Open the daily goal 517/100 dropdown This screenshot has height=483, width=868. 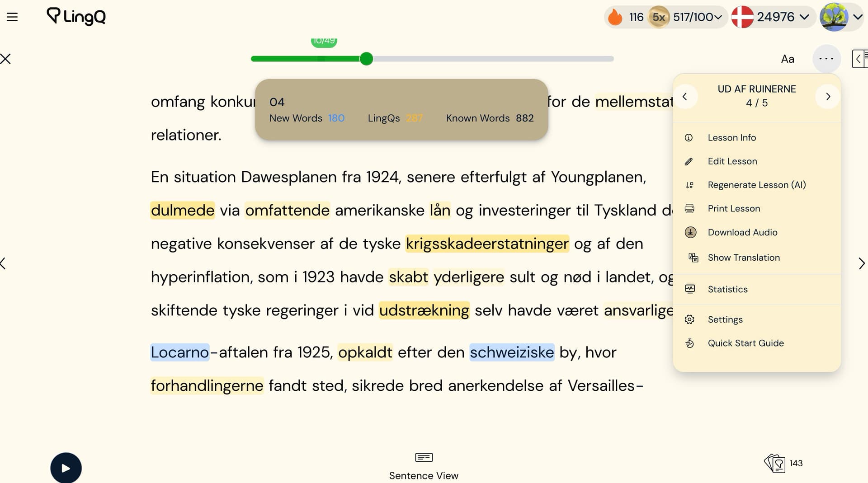pos(697,17)
